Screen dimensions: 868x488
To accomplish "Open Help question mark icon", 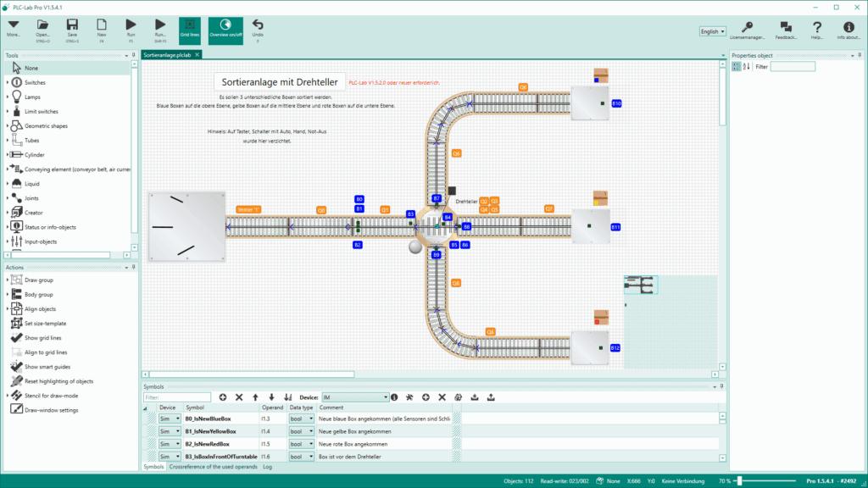I will coord(816,30).
